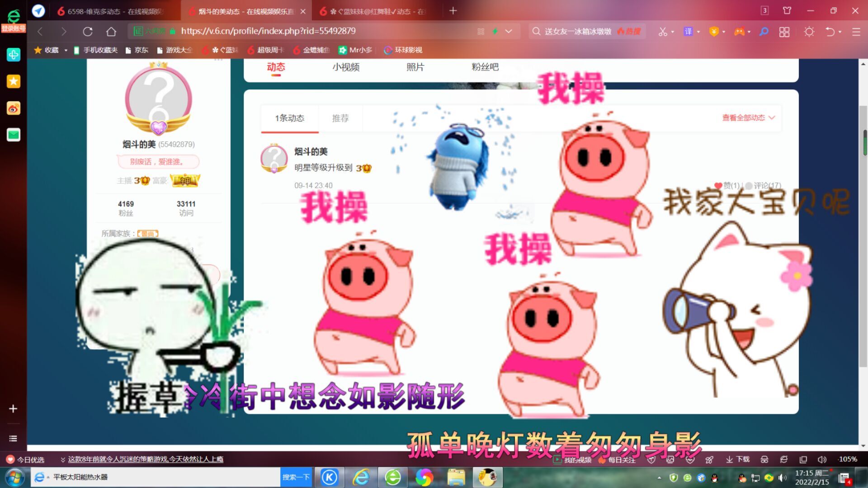
Task: Open the sidebar list icon
Action: click(13, 438)
